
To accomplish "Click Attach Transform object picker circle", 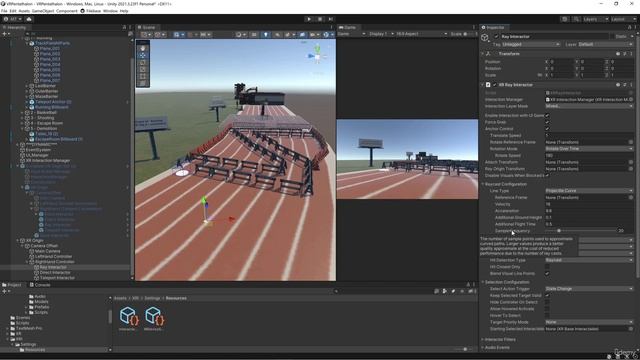I will coord(631,162).
